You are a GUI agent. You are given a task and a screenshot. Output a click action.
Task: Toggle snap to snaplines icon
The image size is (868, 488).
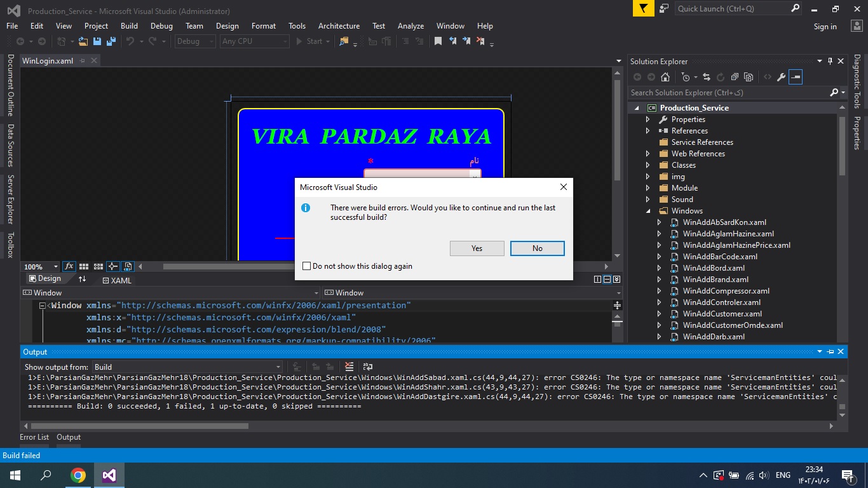(113, 267)
